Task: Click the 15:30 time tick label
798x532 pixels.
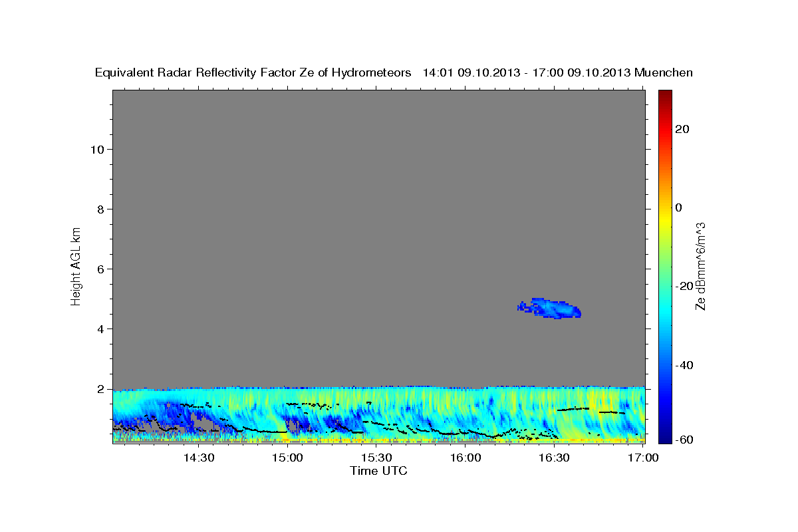Action: [376, 458]
